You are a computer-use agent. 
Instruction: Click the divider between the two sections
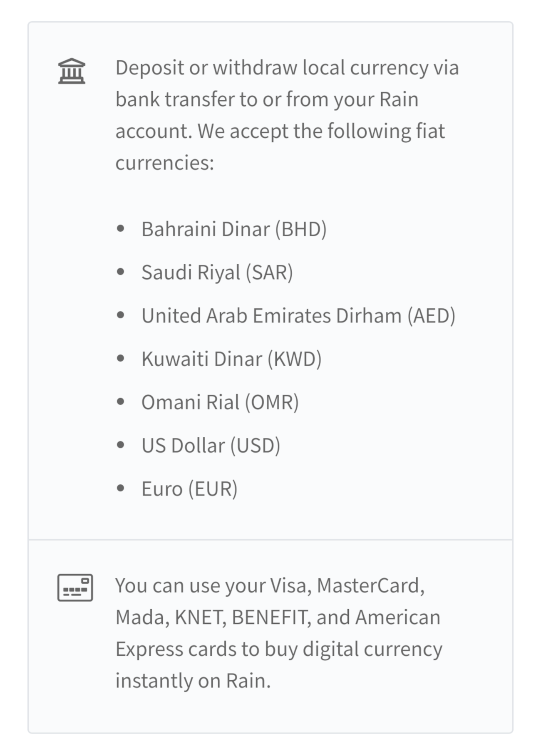[270, 540]
